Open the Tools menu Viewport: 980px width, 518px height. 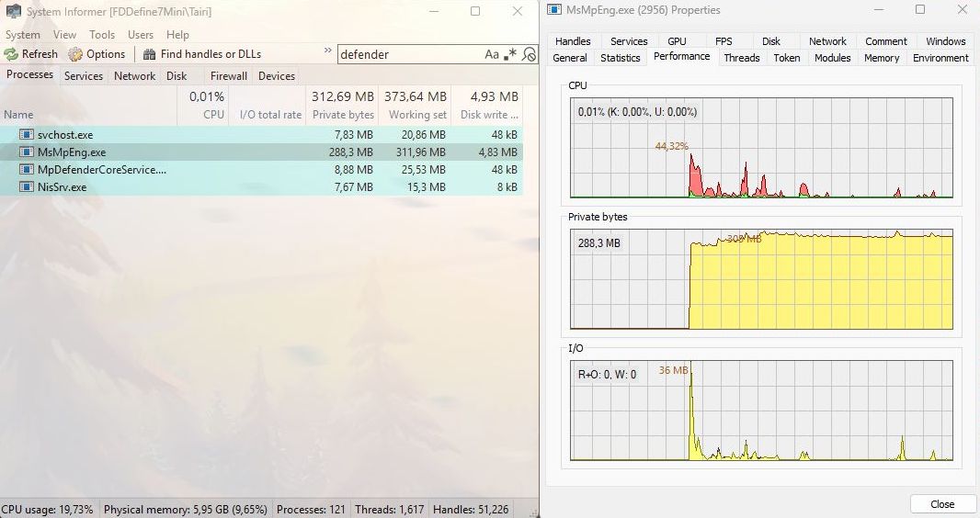click(102, 35)
